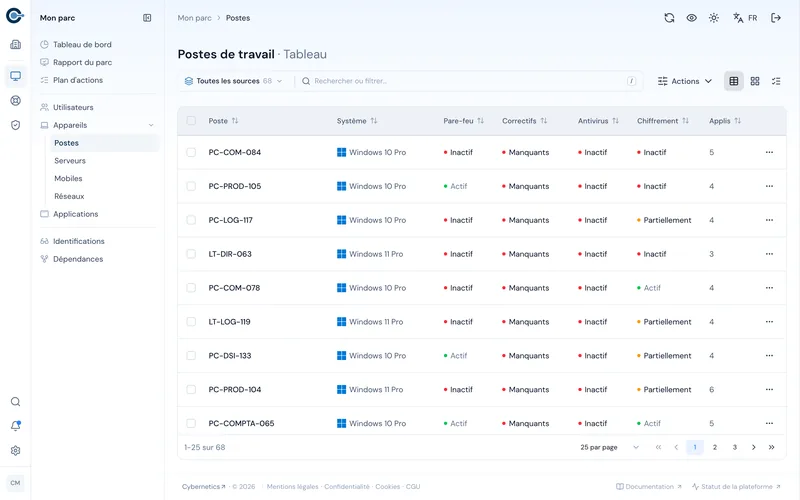The width and height of the screenshot is (800, 500).
Task: Select all rows with header checkbox
Action: [x=191, y=121]
